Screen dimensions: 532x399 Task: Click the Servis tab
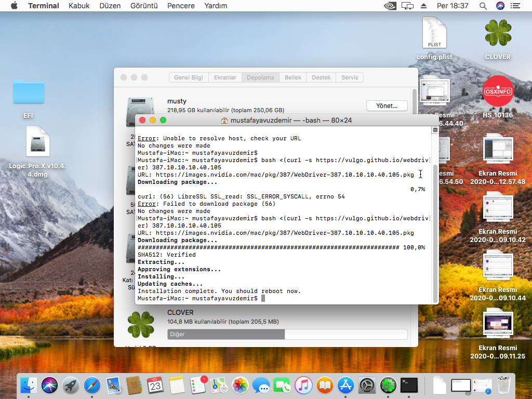pos(350,77)
